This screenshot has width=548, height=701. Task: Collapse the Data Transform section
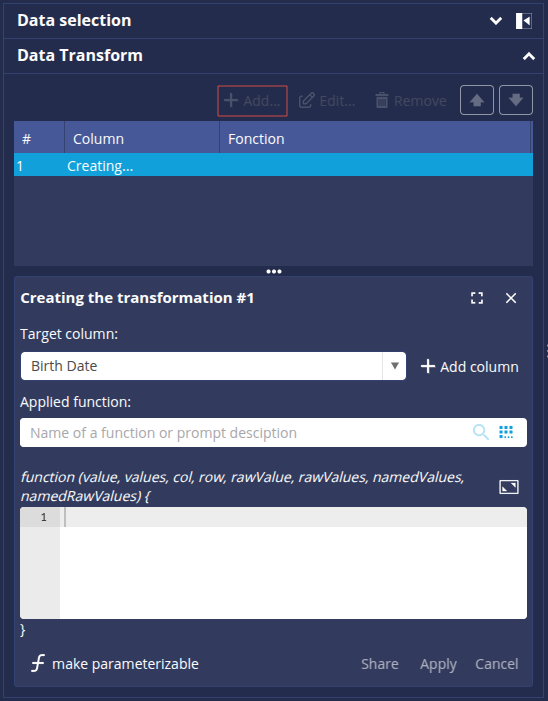529,56
